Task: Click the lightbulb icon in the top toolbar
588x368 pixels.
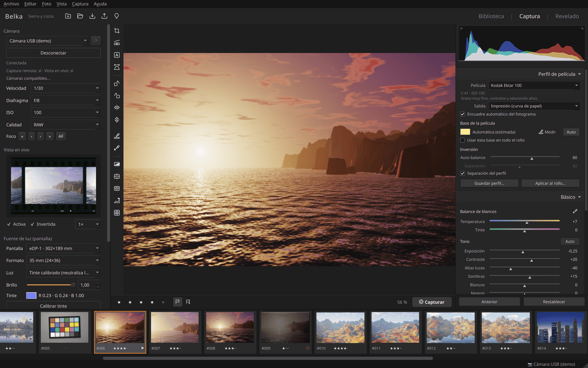Action: point(116,16)
